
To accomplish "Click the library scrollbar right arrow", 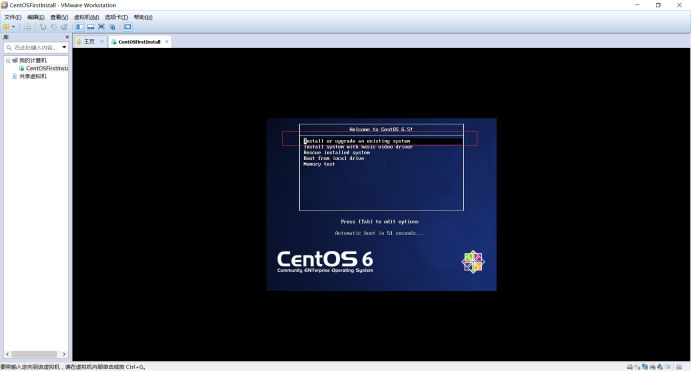I will pos(64,354).
